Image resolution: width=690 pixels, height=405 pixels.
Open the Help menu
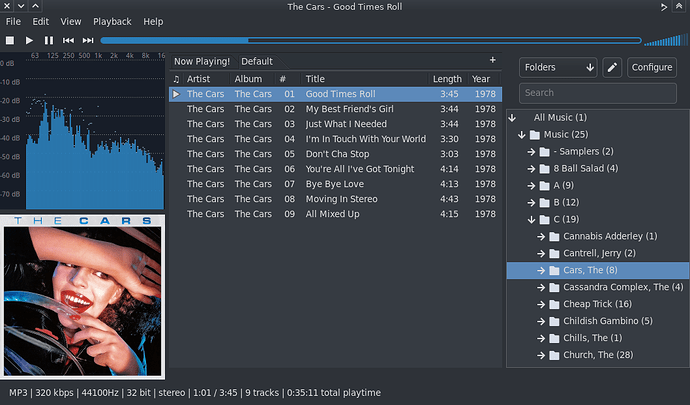point(153,22)
